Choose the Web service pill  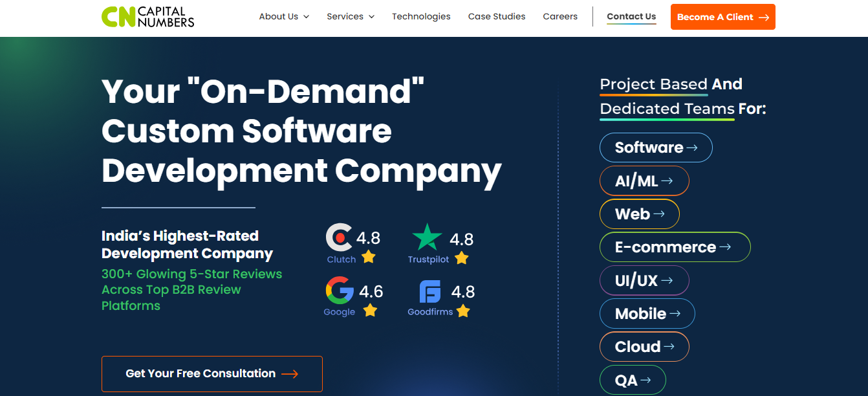click(x=640, y=214)
